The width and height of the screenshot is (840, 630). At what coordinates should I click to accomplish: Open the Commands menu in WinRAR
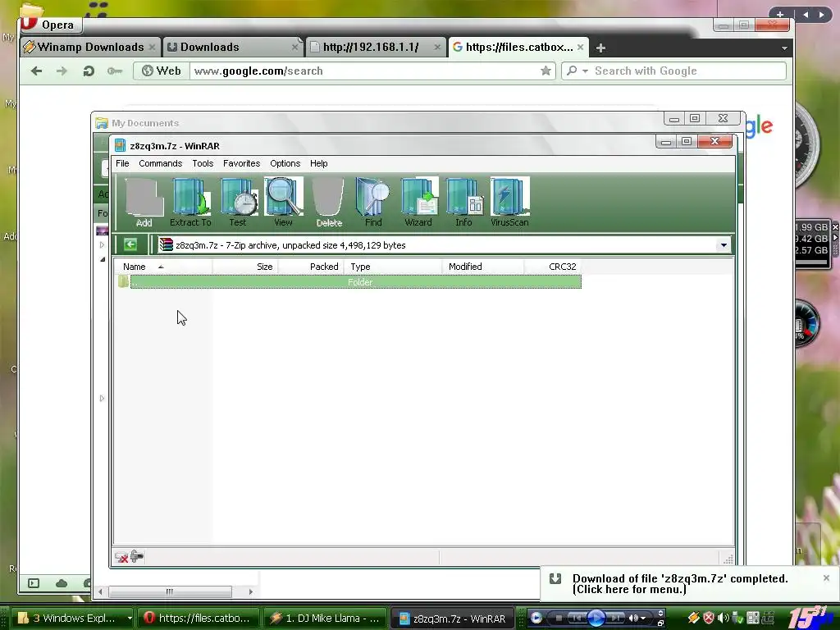coord(160,163)
